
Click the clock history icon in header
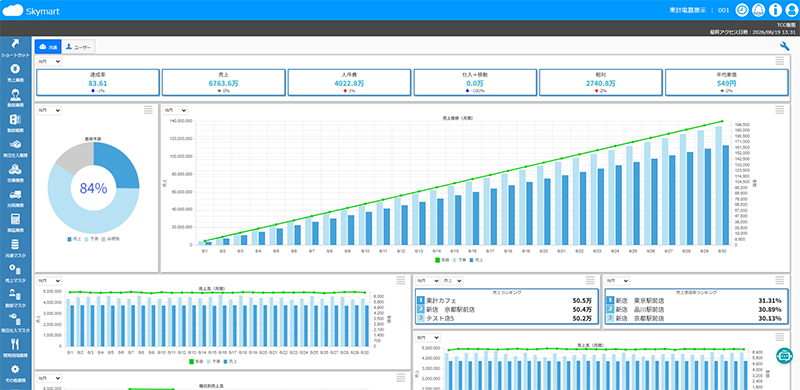(x=743, y=10)
